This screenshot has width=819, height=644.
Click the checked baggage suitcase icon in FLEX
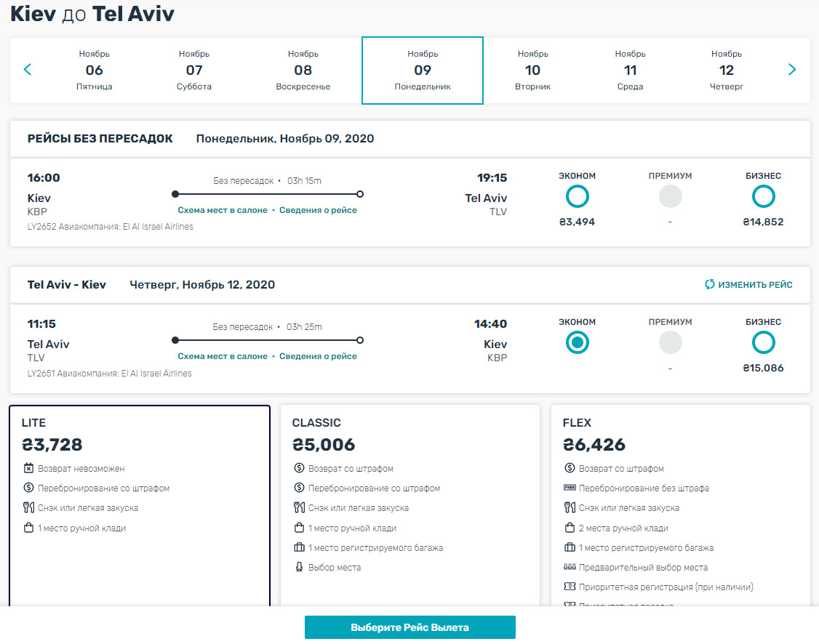point(570,547)
